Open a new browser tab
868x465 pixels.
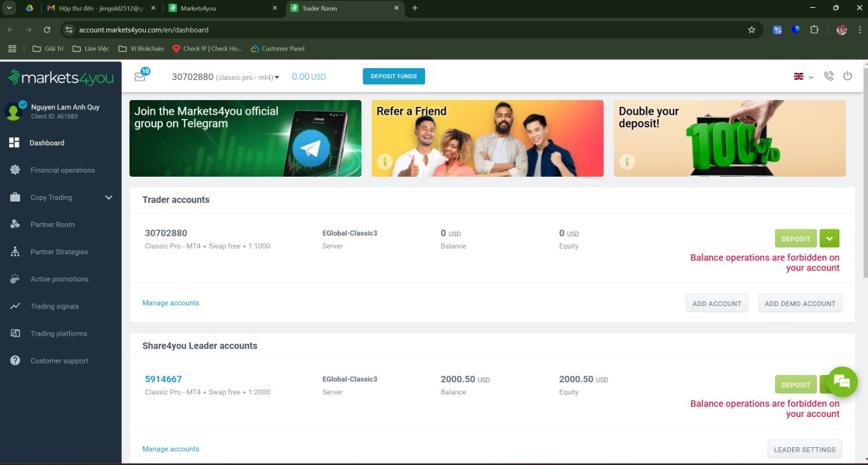point(415,9)
